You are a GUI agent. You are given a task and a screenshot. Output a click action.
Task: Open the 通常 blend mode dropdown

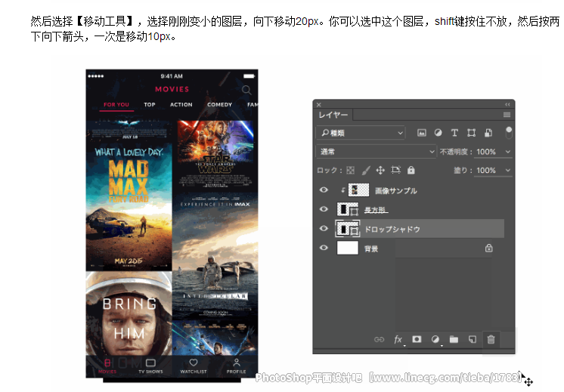[x=377, y=152]
